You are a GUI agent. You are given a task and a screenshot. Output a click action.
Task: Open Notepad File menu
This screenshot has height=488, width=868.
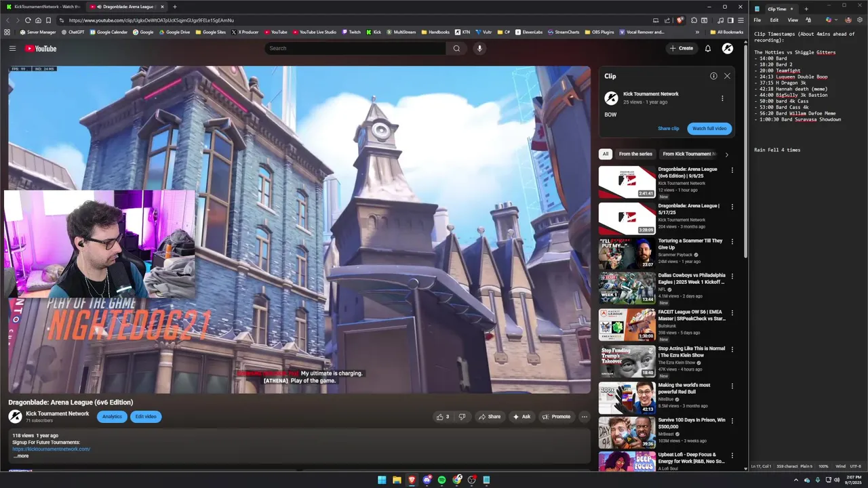click(757, 20)
